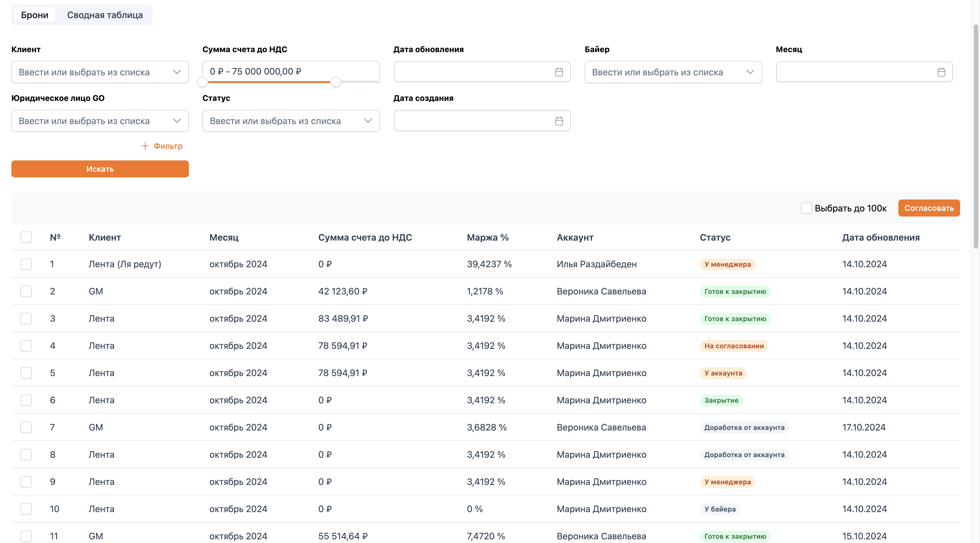Click the Закрытие status badge
Screen dimensions: 980x543
[721, 400]
